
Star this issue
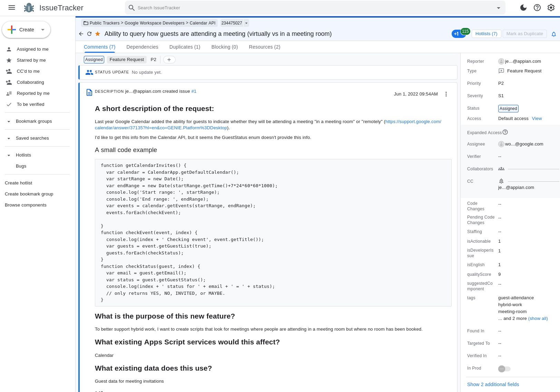(97, 34)
